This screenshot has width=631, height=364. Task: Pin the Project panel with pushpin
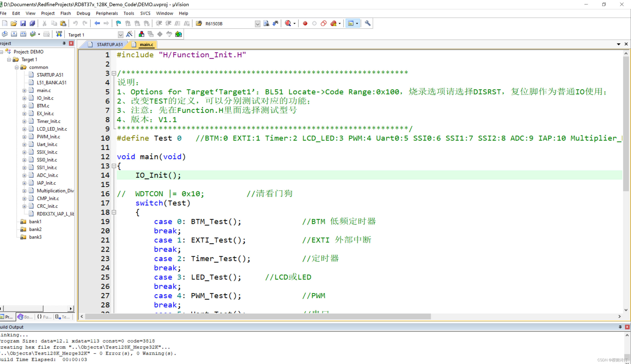click(64, 43)
